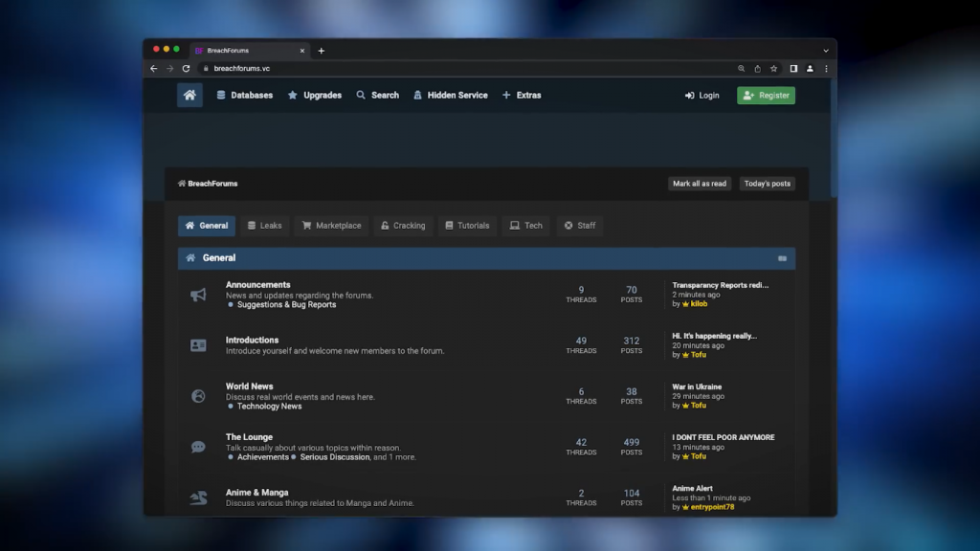Switch to the Staff tab
Image resolution: width=980 pixels, height=551 pixels.
579,226
